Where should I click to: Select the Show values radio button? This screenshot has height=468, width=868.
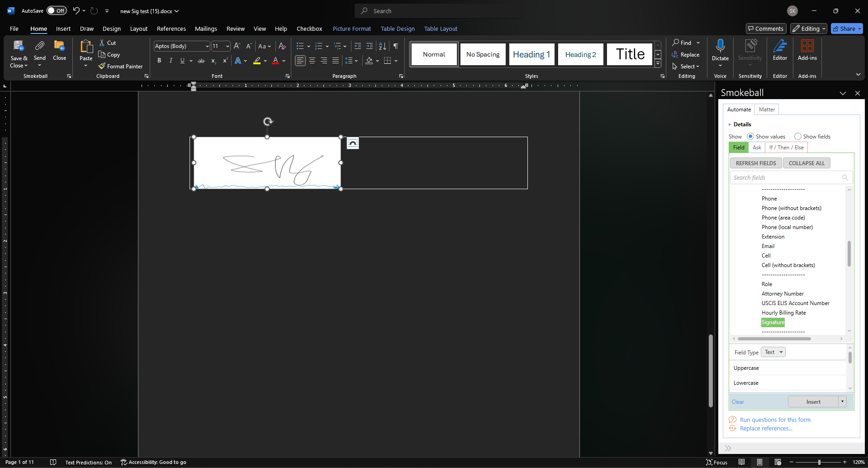pyautogui.click(x=750, y=136)
